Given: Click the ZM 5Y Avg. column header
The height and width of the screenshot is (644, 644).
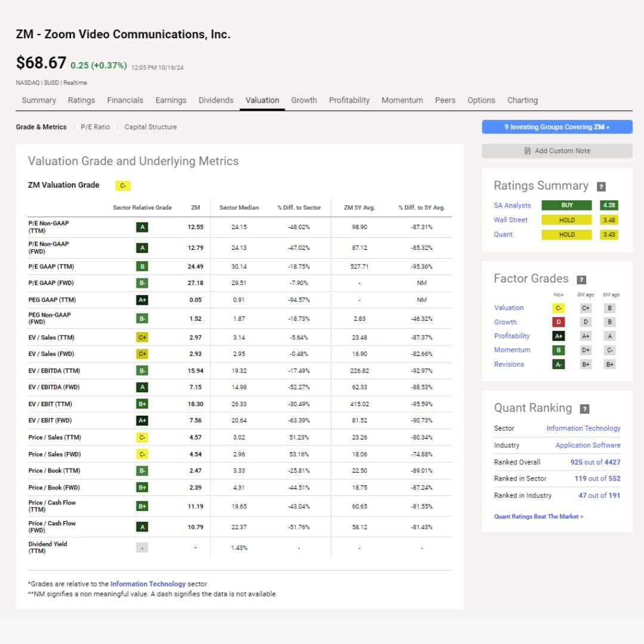Looking at the screenshot, I should coord(360,208).
